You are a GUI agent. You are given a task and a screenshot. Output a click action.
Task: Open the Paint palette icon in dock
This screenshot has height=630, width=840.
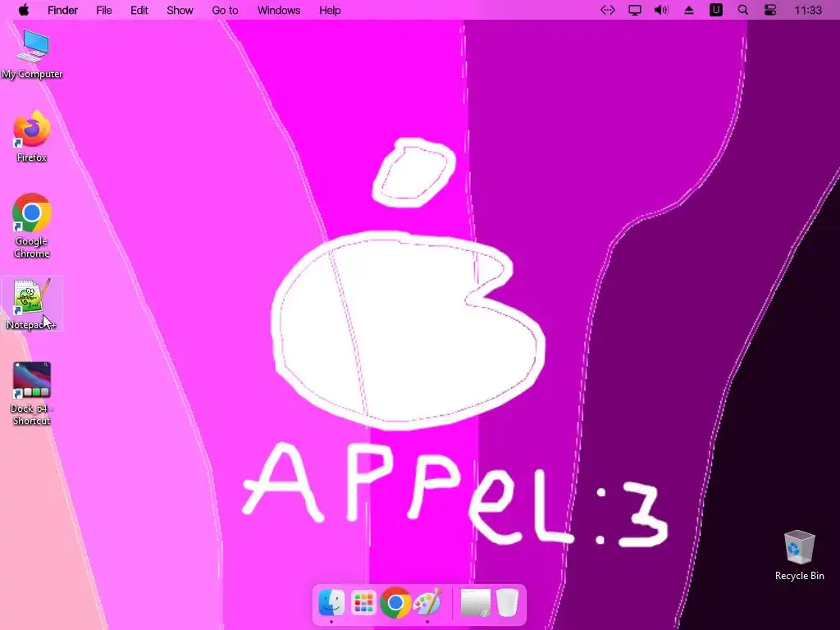[427, 603]
